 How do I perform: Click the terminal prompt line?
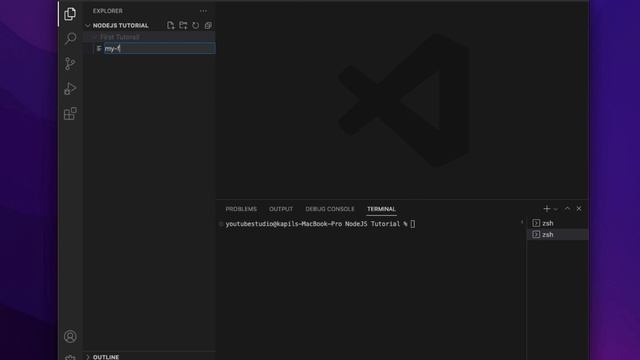click(x=320, y=224)
